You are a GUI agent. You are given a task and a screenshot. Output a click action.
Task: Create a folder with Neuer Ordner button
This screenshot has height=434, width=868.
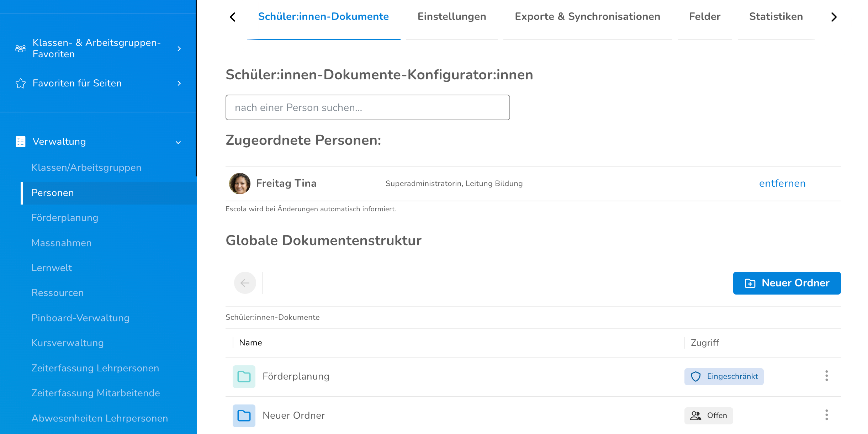click(787, 283)
